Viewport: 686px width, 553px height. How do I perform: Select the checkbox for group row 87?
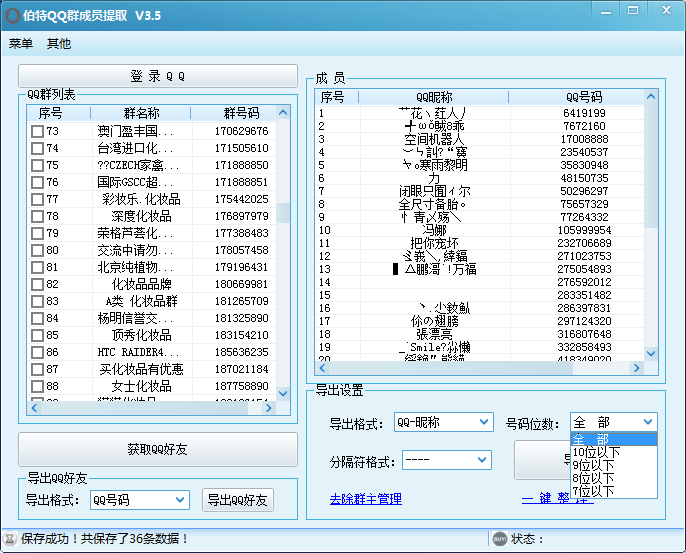37,369
